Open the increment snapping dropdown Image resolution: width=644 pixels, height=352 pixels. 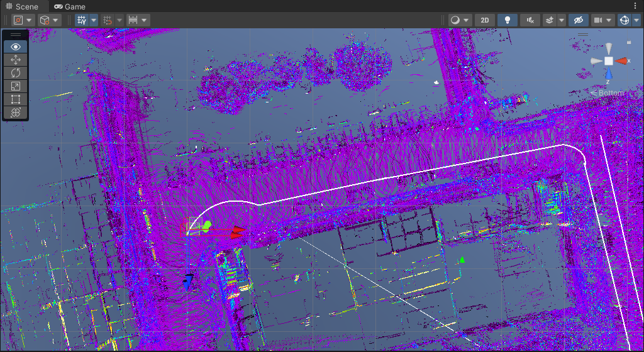[138, 20]
